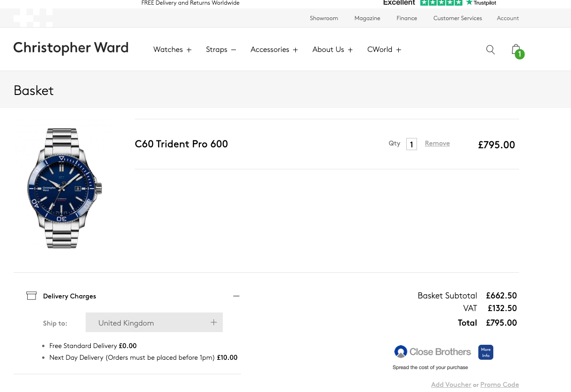Click the Add Voucher link
The image size is (571, 392).
[451, 385]
